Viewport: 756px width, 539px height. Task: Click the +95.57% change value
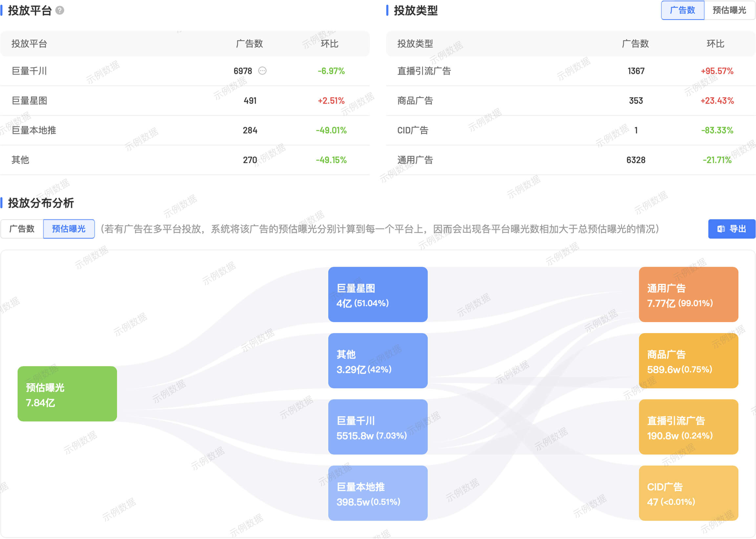pos(717,71)
